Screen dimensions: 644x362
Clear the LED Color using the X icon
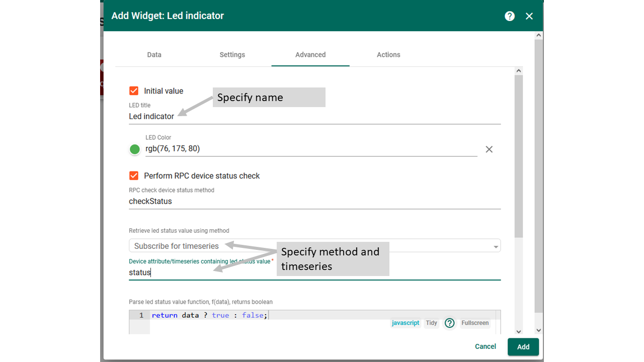(489, 149)
